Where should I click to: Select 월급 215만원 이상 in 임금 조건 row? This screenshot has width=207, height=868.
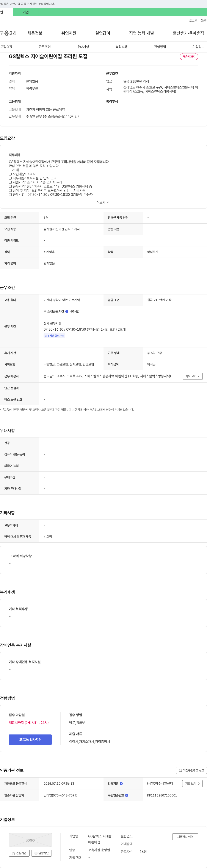[x=159, y=300]
